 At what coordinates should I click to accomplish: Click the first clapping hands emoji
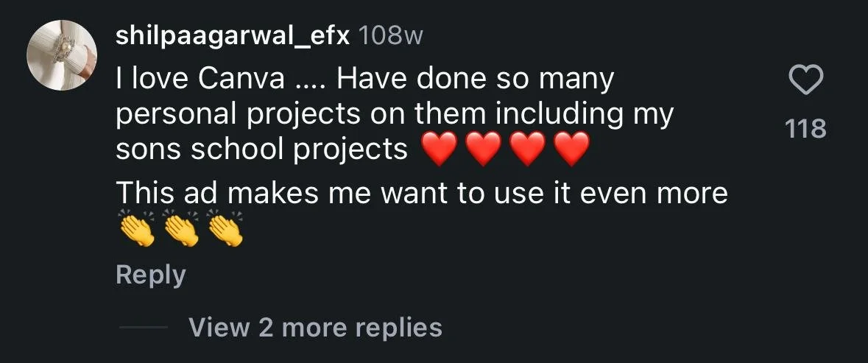(136, 228)
